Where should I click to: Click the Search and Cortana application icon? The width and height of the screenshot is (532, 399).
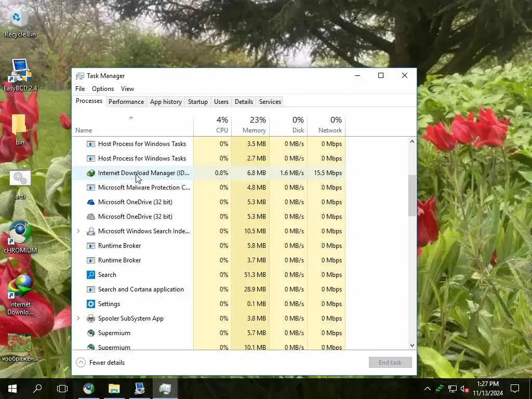tap(90, 289)
